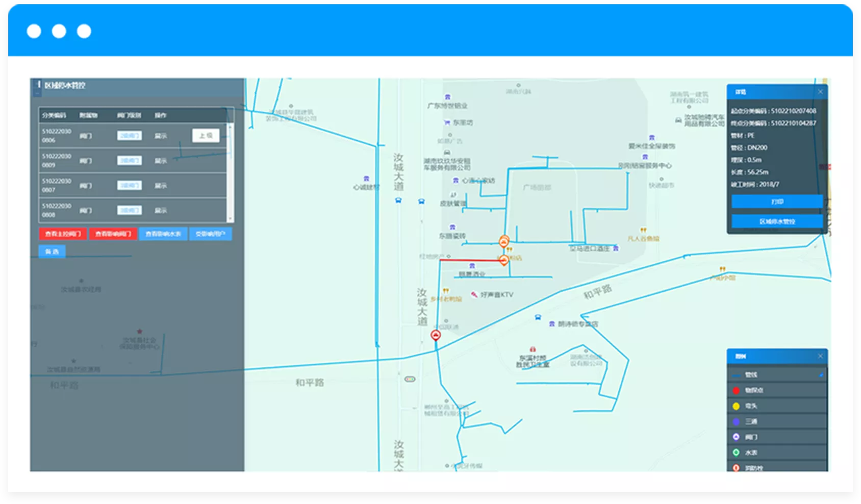
Task: Click the red 物探点 legend dot
Action: pyautogui.click(x=736, y=390)
